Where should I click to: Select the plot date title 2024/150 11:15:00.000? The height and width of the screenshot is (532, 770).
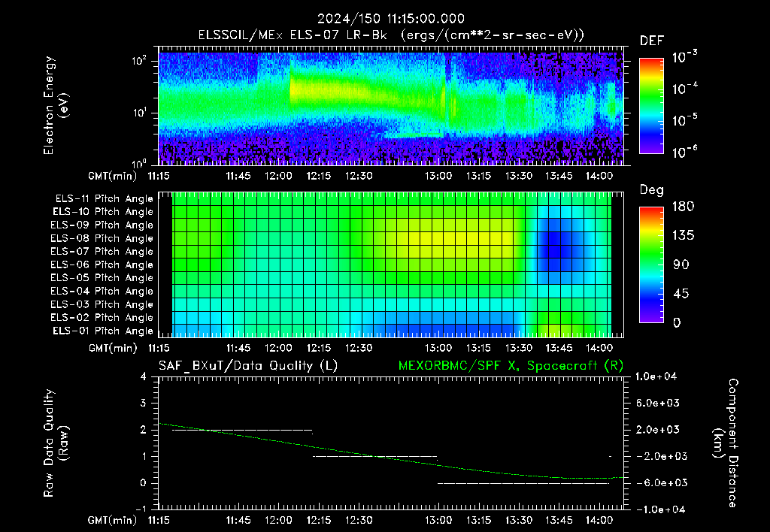coord(391,19)
